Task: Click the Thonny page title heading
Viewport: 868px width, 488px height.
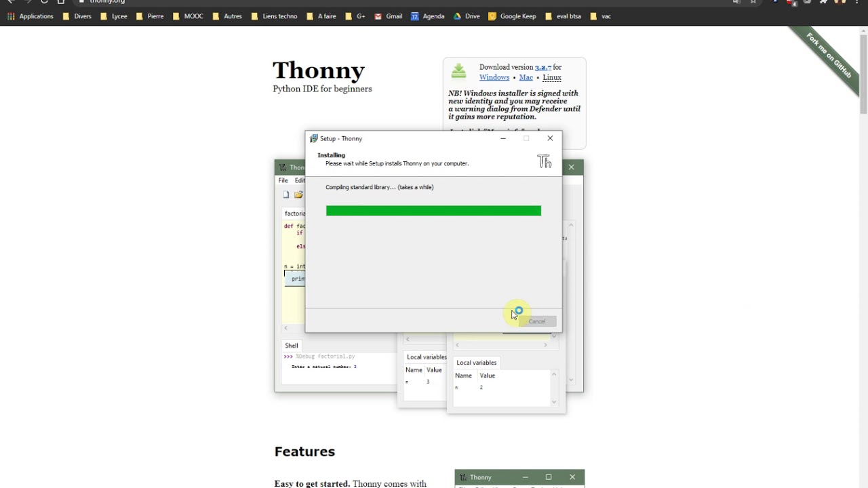Action: pyautogui.click(x=319, y=70)
